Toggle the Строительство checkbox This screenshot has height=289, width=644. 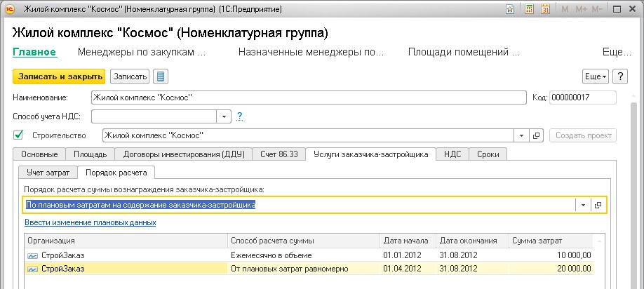coord(19,135)
